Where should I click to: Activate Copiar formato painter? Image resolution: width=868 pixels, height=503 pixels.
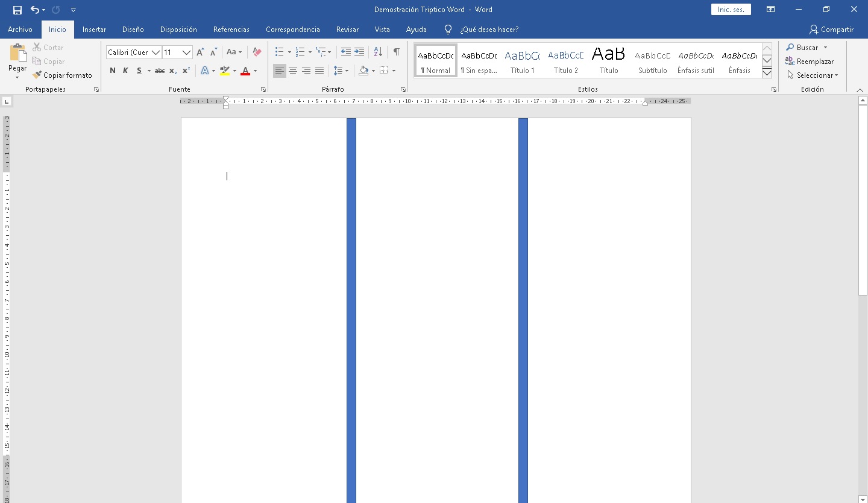63,75
